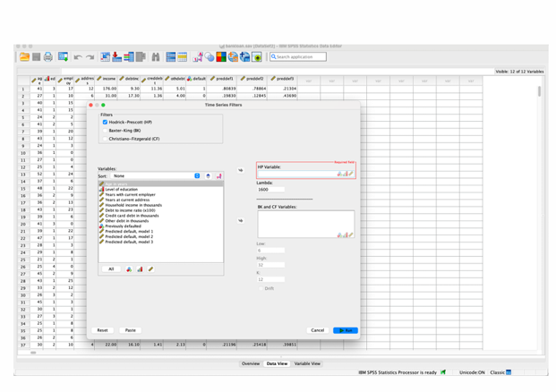Toggle the Hodrick-Prescott (HP) checkbox

click(105, 123)
